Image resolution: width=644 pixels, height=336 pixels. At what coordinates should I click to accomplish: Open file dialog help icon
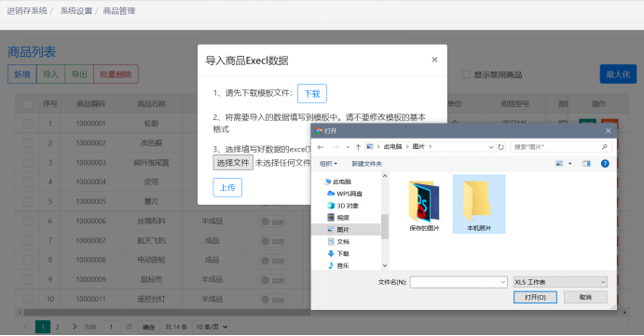click(x=605, y=164)
